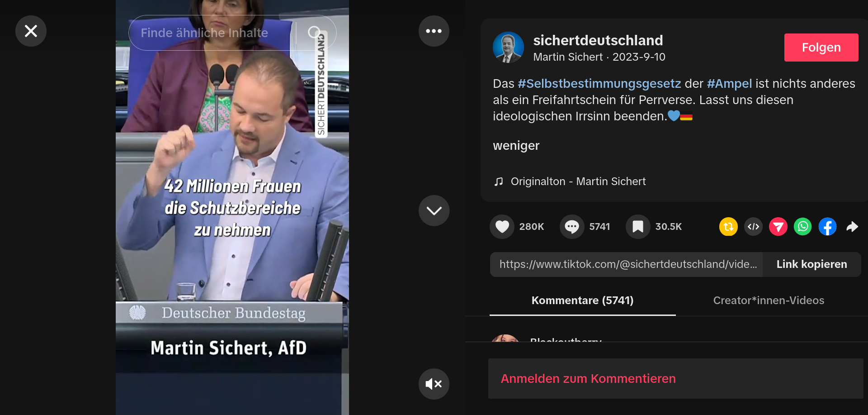This screenshot has height=415, width=868.
Task: Like the video with the heart icon
Action: (502, 226)
